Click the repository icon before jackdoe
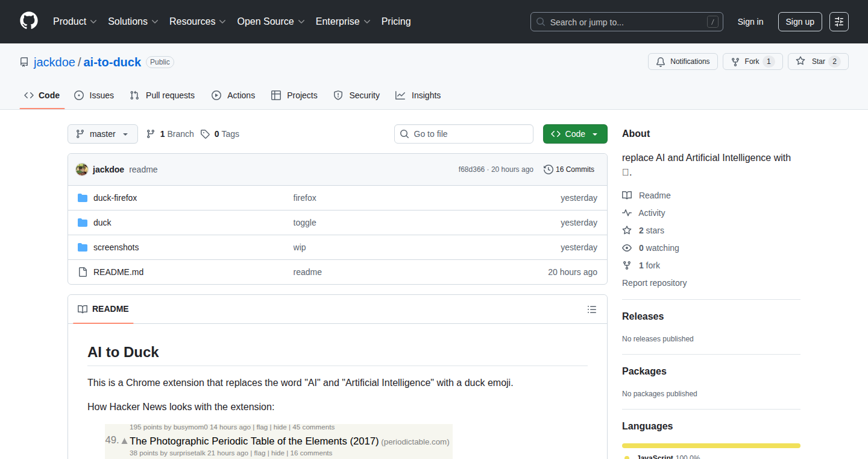This screenshot has width=868, height=459. point(24,62)
